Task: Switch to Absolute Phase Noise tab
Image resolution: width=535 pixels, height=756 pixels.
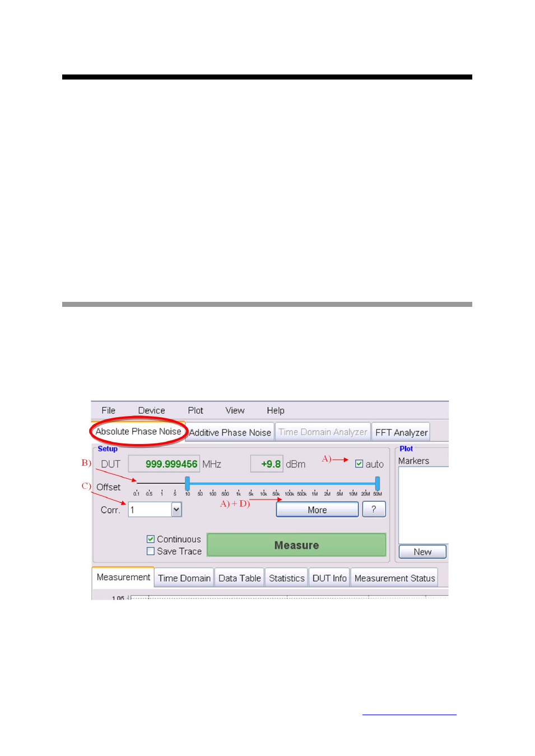Action: pos(138,431)
